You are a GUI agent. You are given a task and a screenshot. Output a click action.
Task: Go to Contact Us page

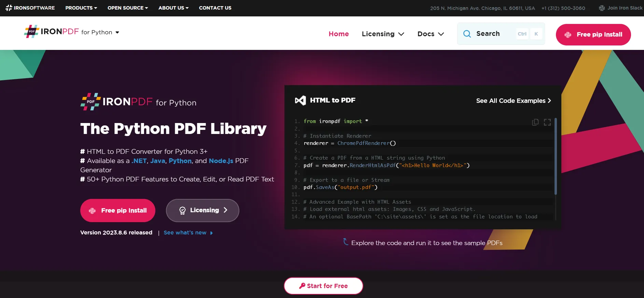pyautogui.click(x=215, y=8)
